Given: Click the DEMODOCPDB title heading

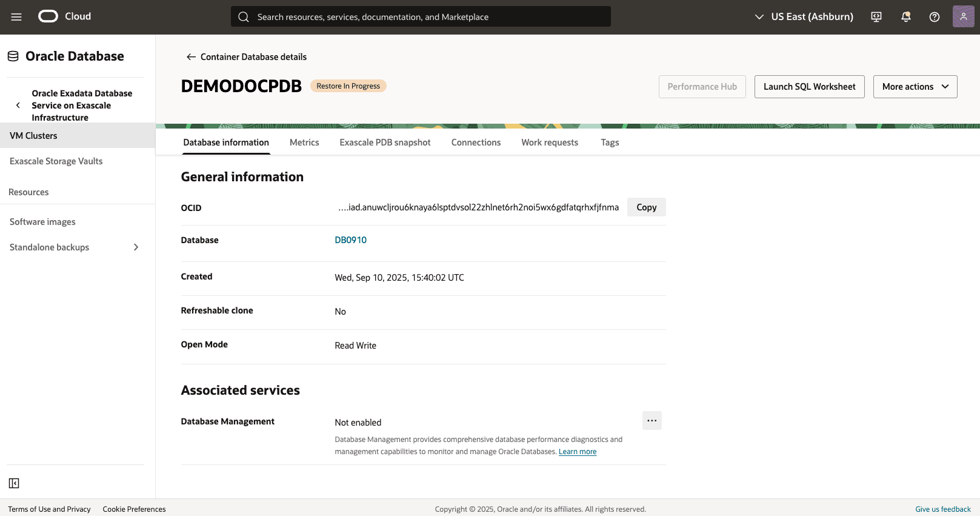Looking at the screenshot, I should 241,86.
